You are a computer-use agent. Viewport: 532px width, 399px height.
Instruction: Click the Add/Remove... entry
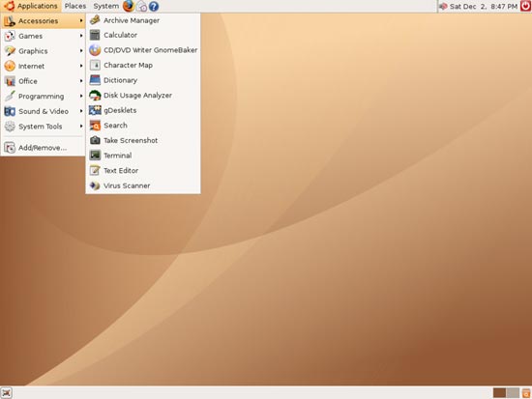tap(44, 148)
